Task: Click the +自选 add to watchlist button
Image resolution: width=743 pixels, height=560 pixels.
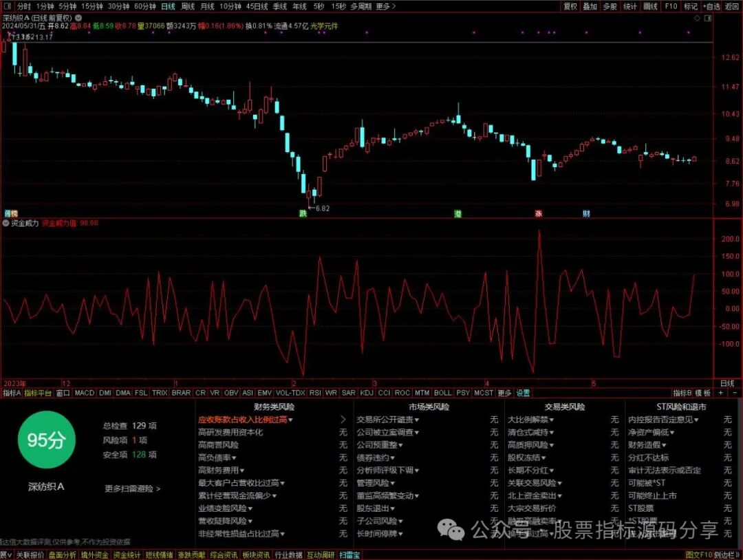Action: click(x=712, y=6)
